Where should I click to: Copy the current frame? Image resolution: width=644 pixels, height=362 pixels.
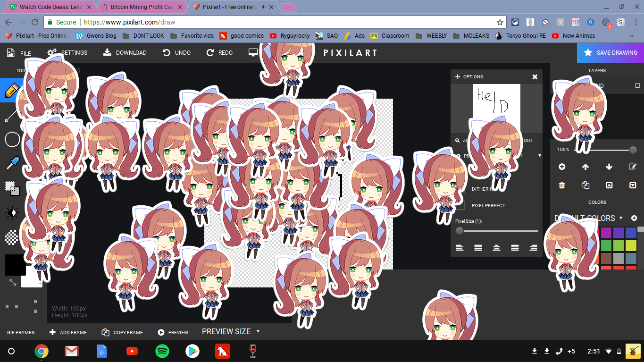[x=122, y=332]
